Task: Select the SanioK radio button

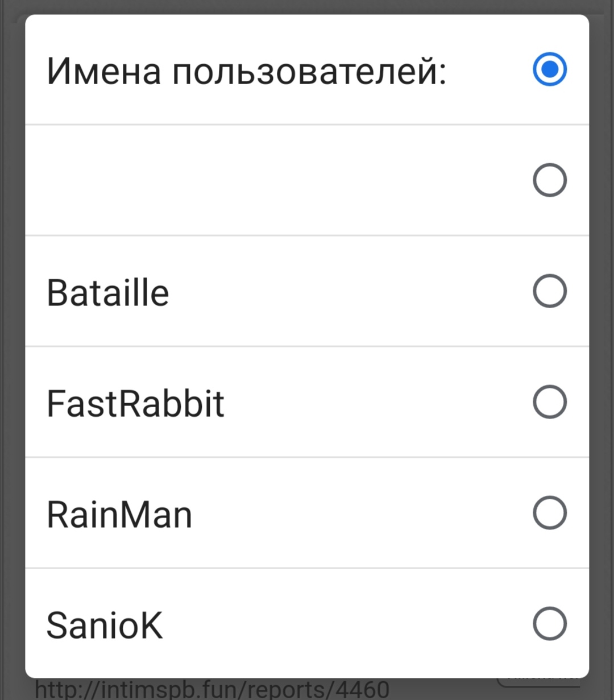Action: [549, 624]
